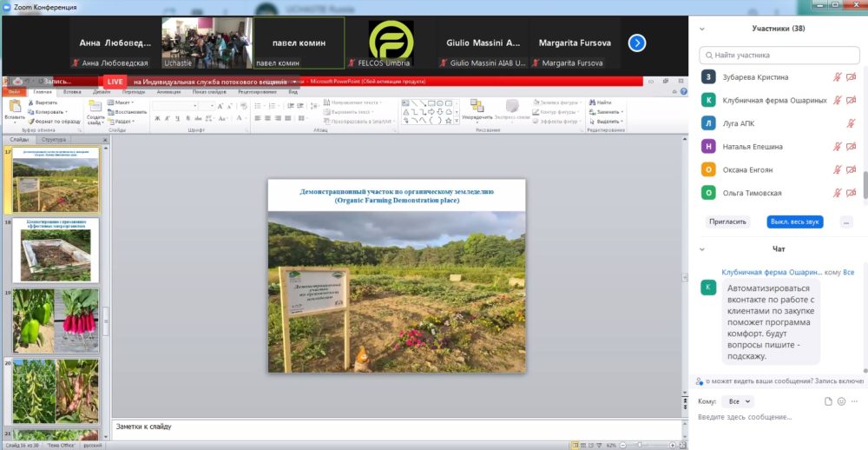Open chat more options ellipsis
The image size is (868, 450).
click(x=855, y=401)
